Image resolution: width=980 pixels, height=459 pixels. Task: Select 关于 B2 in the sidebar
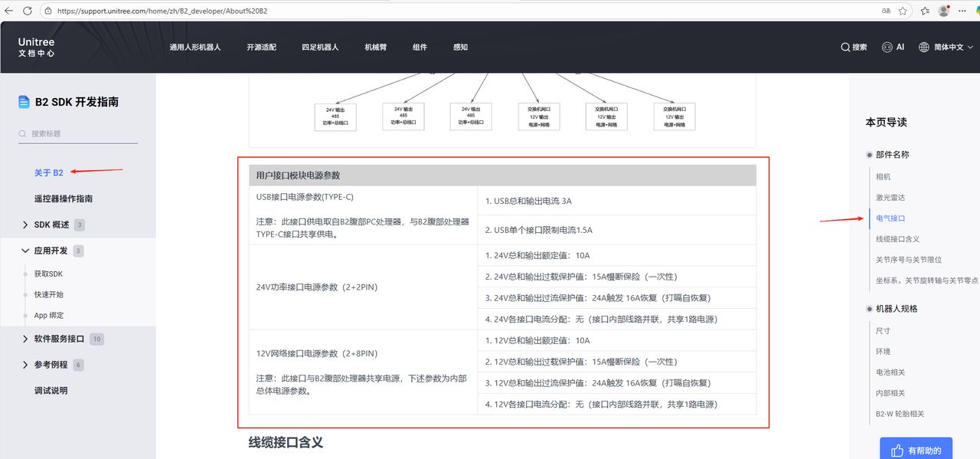tap(49, 172)
